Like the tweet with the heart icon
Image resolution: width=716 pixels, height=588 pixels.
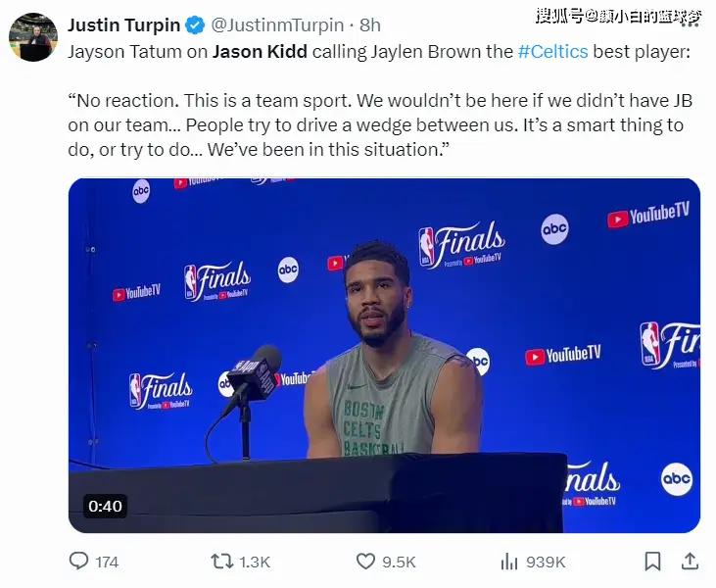(x=365, y=562)
